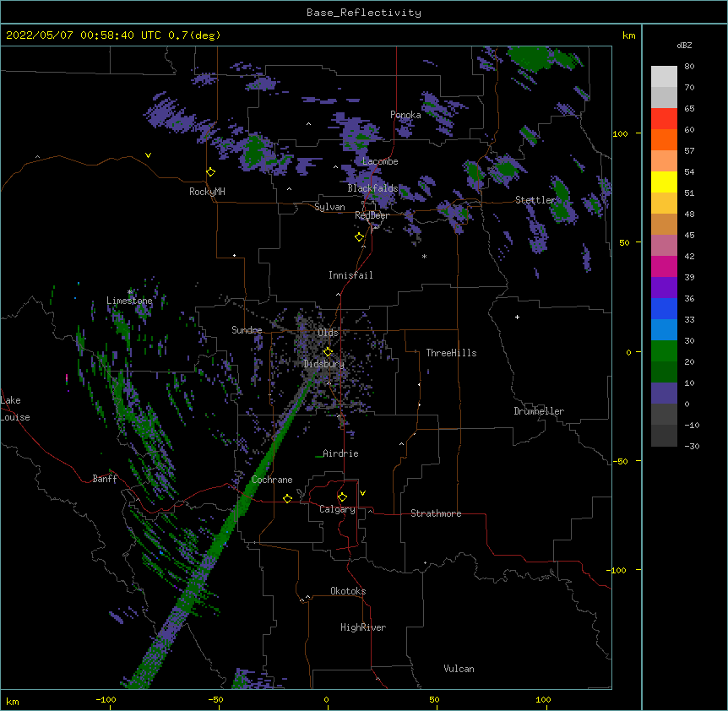Click the Lake Louise label
728x711 pixels.
15,409
